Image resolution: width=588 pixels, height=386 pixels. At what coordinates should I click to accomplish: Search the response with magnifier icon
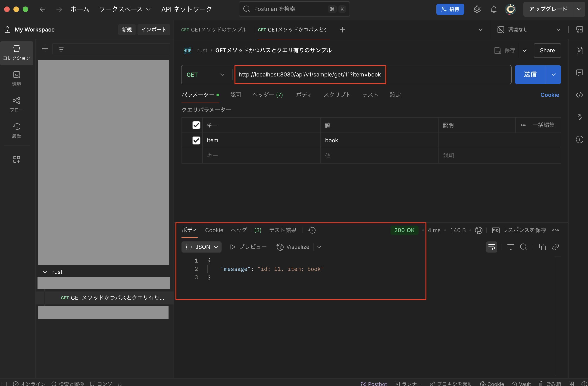click(523, 247)
